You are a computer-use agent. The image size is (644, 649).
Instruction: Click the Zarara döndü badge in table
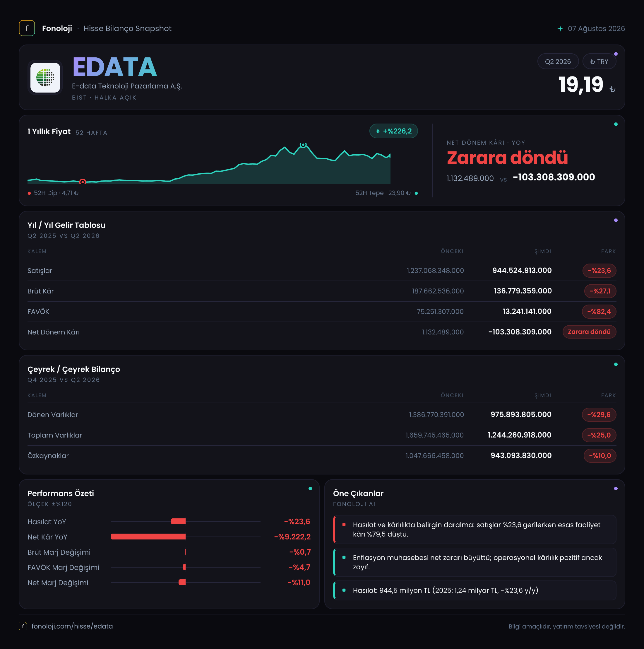point(589,332)
